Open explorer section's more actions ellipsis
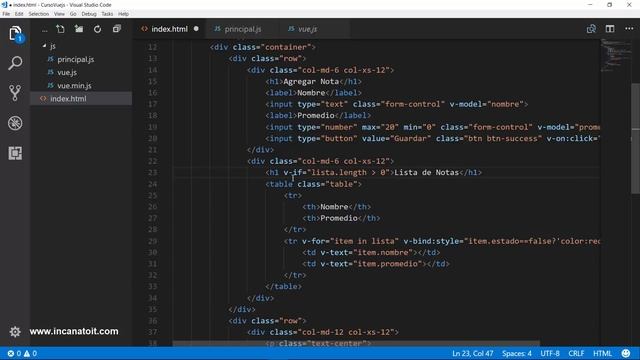Viewport: 640px width, 360px height. tap(44, 30)
